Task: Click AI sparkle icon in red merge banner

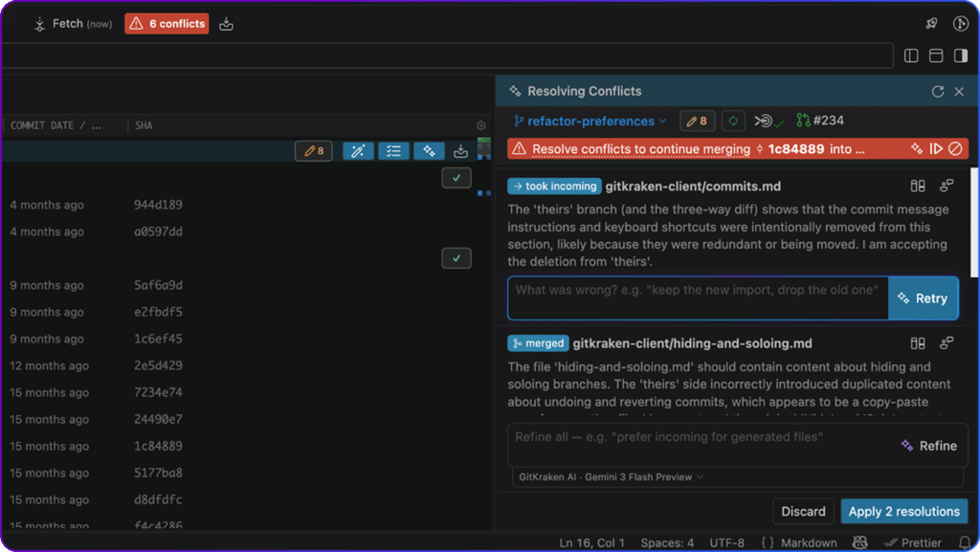Action: (917, 148)
